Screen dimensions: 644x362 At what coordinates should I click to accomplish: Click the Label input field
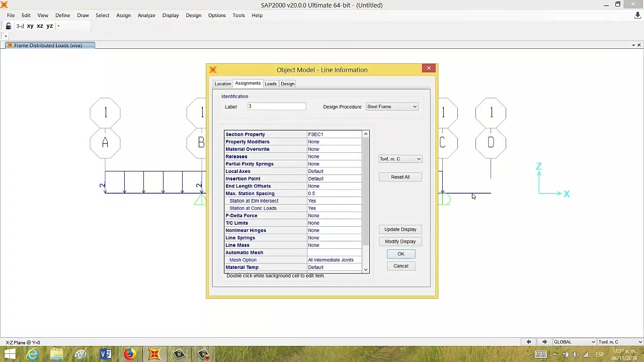[276, 107]
